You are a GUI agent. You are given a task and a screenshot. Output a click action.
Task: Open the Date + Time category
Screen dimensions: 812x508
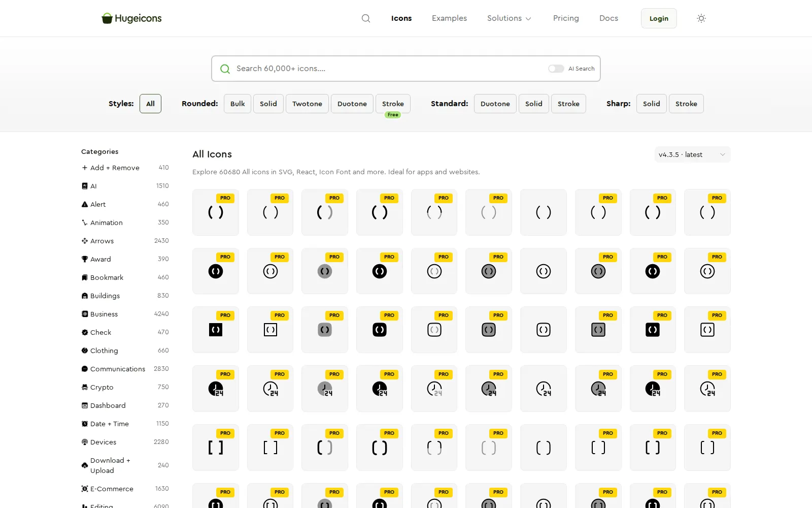(x=125, y=424)
